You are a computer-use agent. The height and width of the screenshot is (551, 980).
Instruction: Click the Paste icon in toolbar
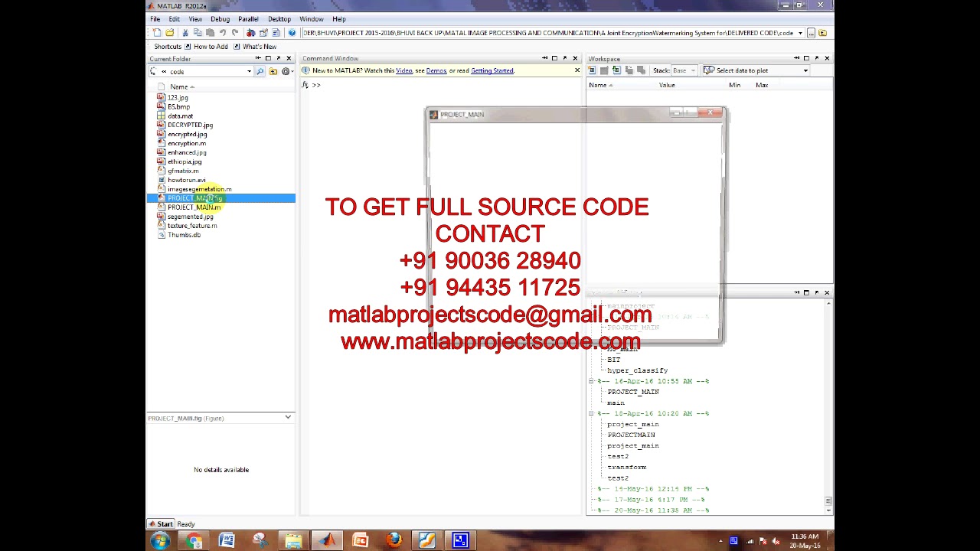coord(209,33)
